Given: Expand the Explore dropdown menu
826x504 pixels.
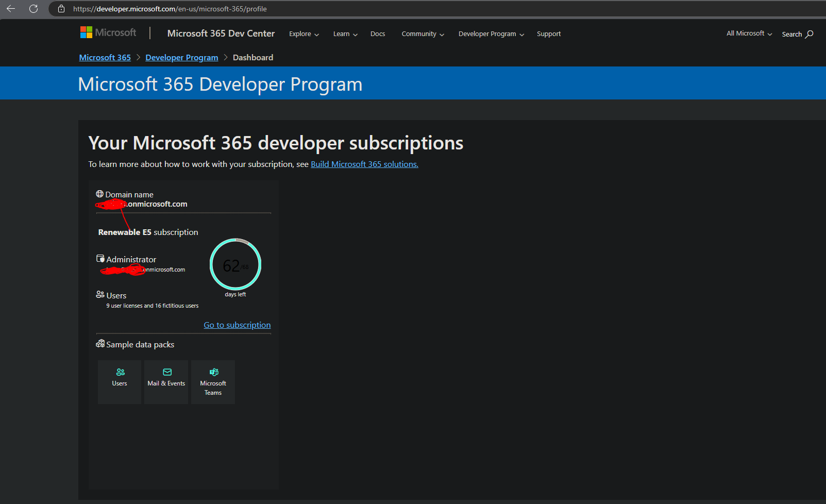Looking at the screenshot, I should 304,34.
